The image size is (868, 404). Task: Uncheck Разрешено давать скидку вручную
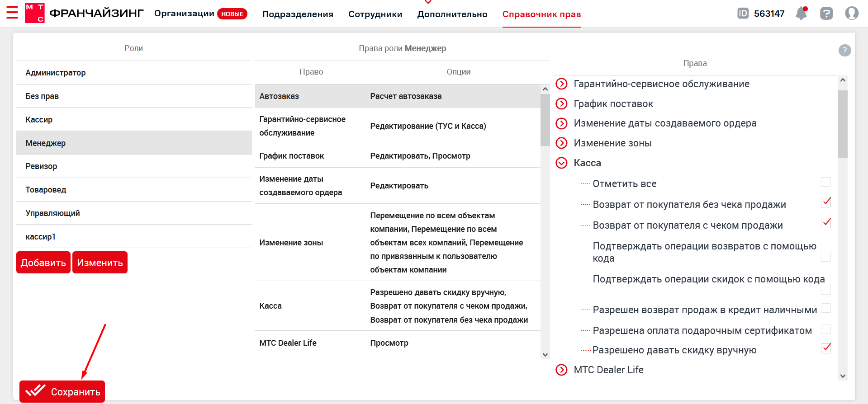826,348
